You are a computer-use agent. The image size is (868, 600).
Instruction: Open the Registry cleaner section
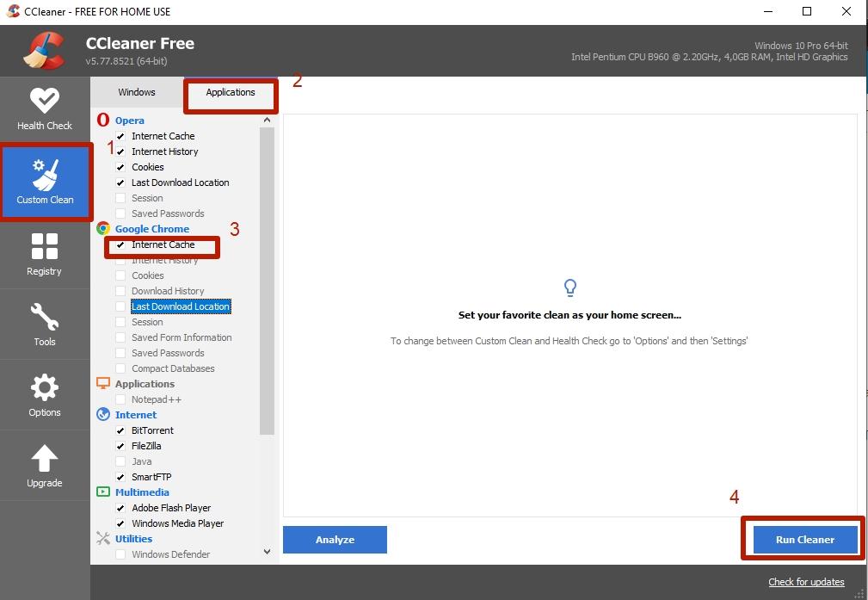(x=44, y=254)
